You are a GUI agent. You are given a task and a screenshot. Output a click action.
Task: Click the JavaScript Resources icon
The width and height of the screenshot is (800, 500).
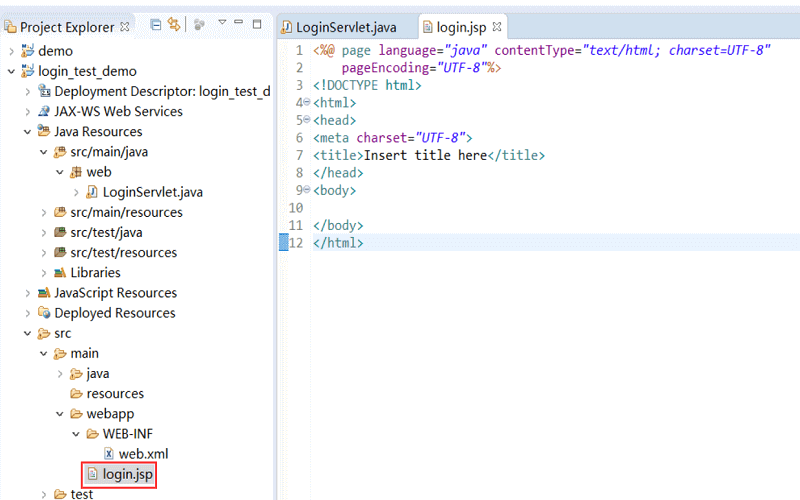(x=44, y=292)
